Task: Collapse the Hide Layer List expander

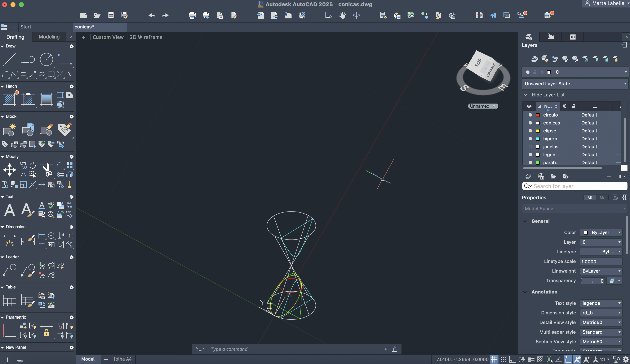Action: [525, 95]
